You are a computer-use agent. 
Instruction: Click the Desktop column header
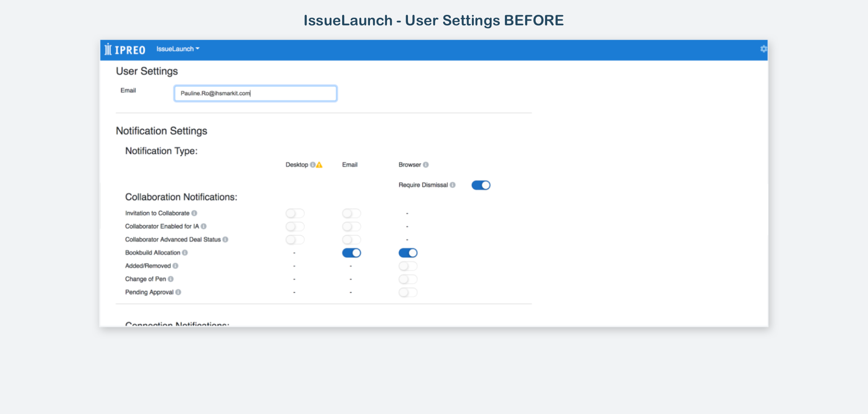[297, 165]
